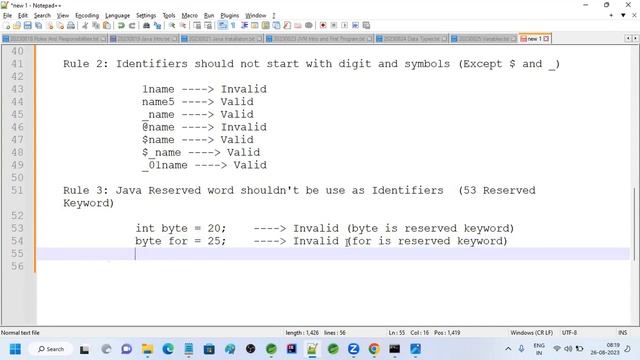Open the Edit menu

tap(23, 16)
